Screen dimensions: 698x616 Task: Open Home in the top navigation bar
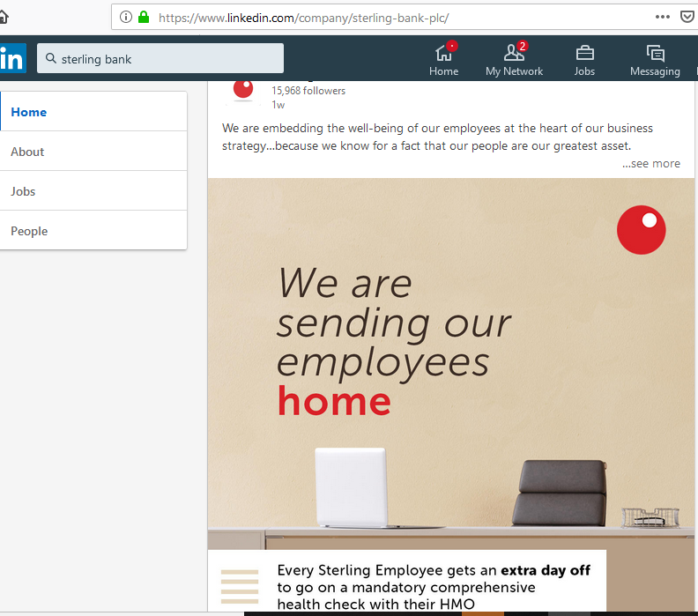[x=444, y=59]
